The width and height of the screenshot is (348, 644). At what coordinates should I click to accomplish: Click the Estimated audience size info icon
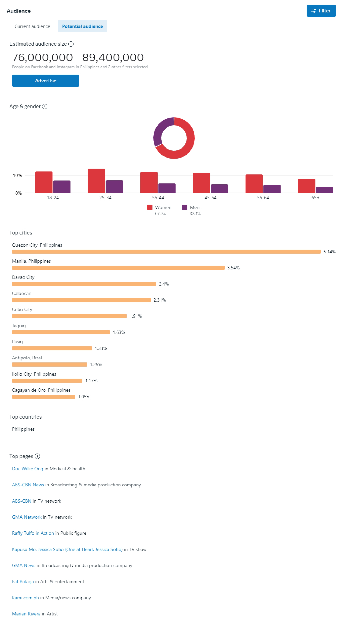pyautogui.click(x=71, y=44)
